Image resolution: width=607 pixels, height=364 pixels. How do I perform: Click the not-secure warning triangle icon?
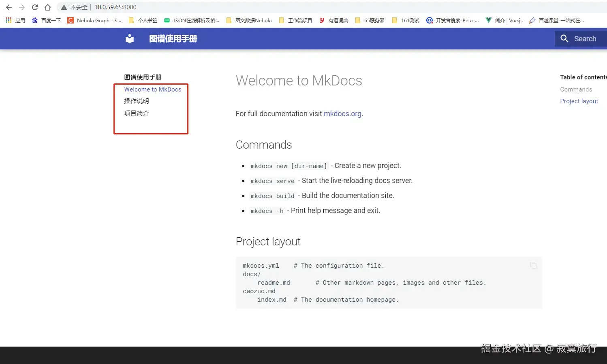64,7
